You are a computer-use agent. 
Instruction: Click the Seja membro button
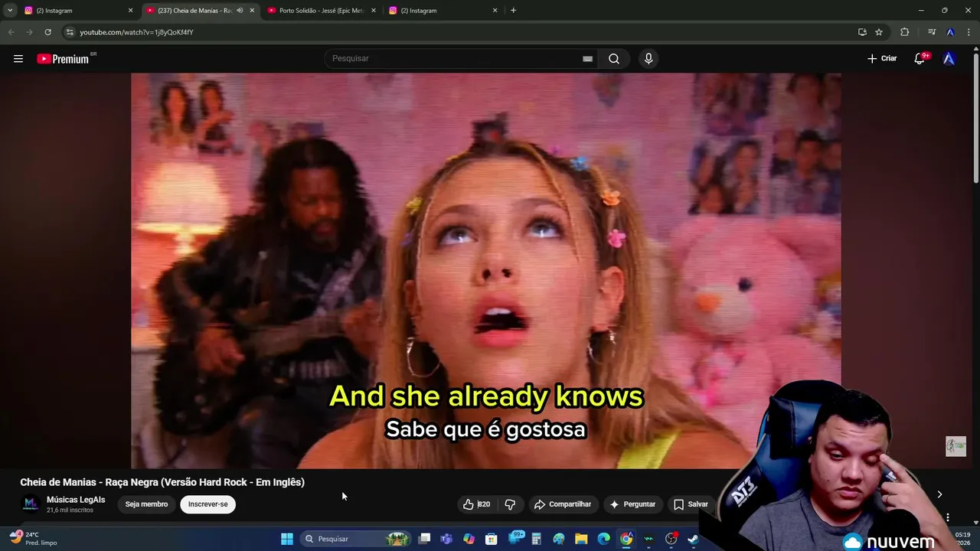click(x=146, y=504)
